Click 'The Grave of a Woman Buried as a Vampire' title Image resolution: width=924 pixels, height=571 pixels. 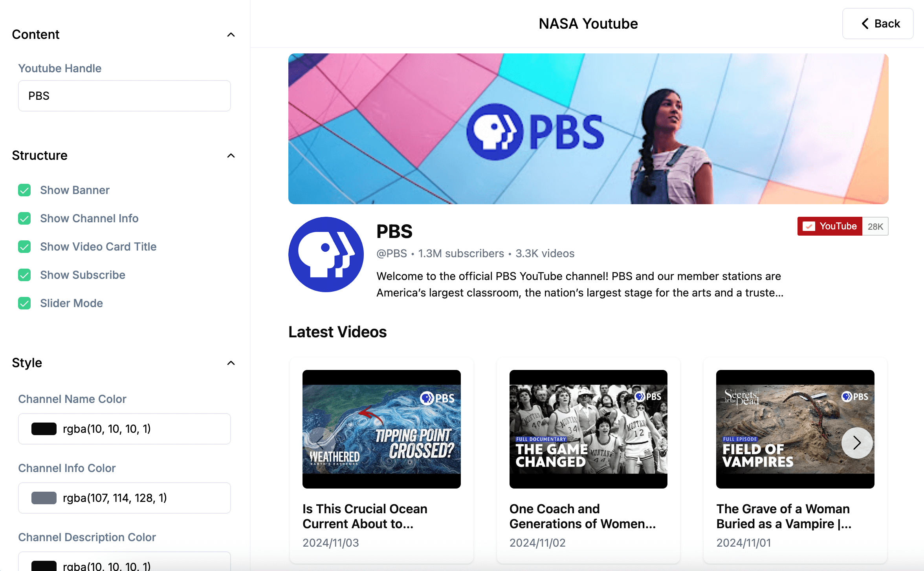pos(784,516)
